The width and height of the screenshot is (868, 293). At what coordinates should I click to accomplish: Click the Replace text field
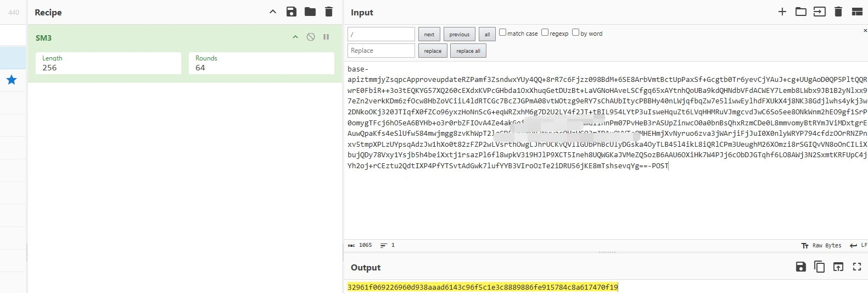point(381,51)
